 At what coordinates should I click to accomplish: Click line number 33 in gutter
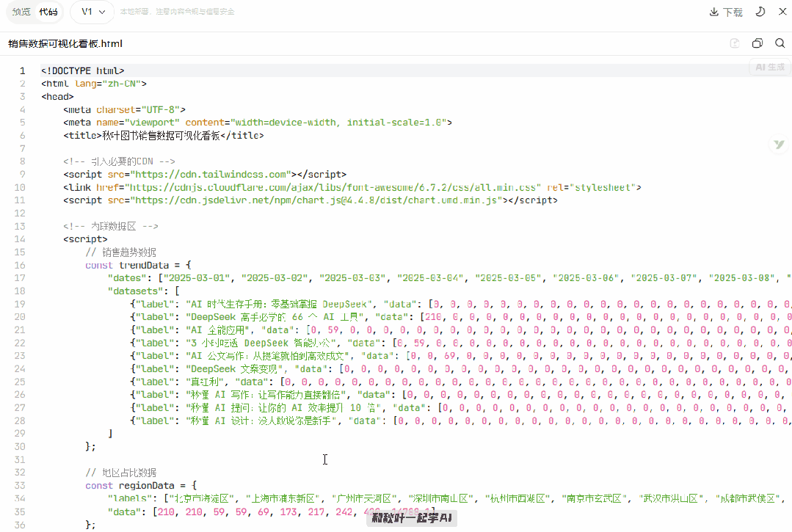click(x=20, y=486)
